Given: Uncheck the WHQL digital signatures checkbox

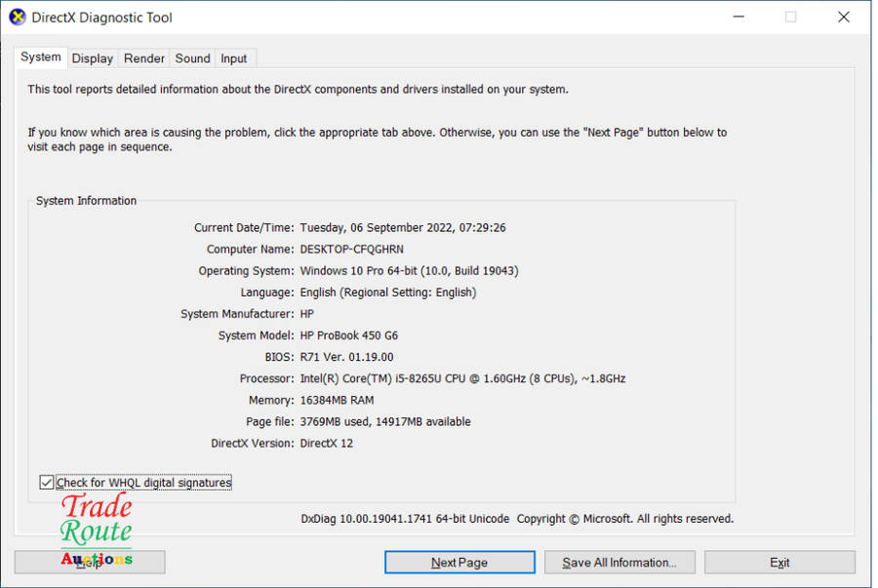Looking at the screenshot, I should point(46,483).
